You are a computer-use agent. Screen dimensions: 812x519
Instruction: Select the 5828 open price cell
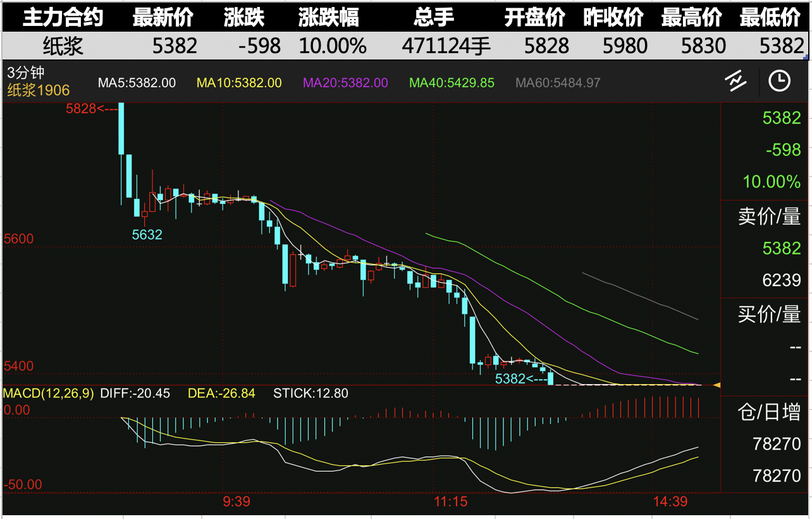[x=546, y=46]
